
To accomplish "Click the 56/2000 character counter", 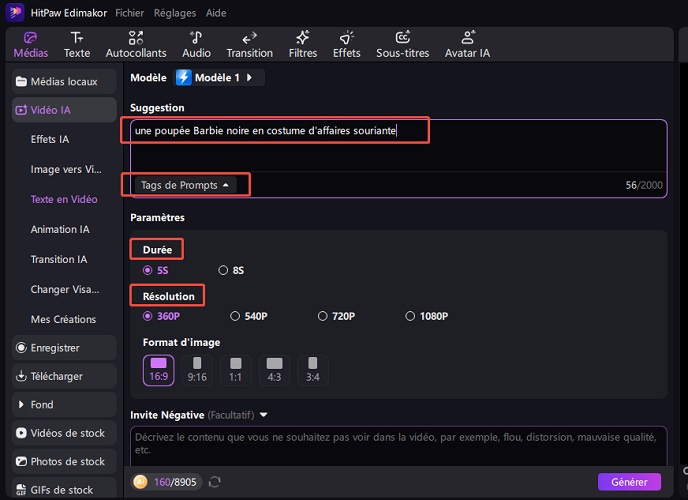I will [x=644, y=185].
